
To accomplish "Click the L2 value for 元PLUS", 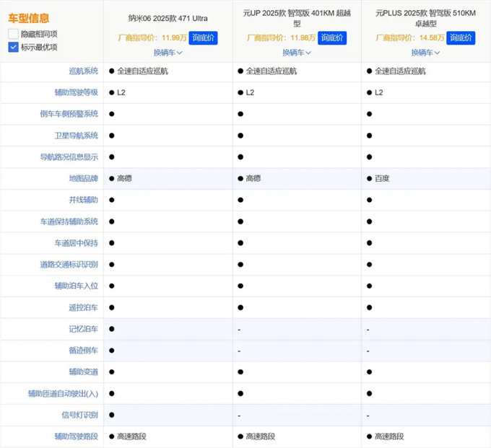I will point(379,92).
